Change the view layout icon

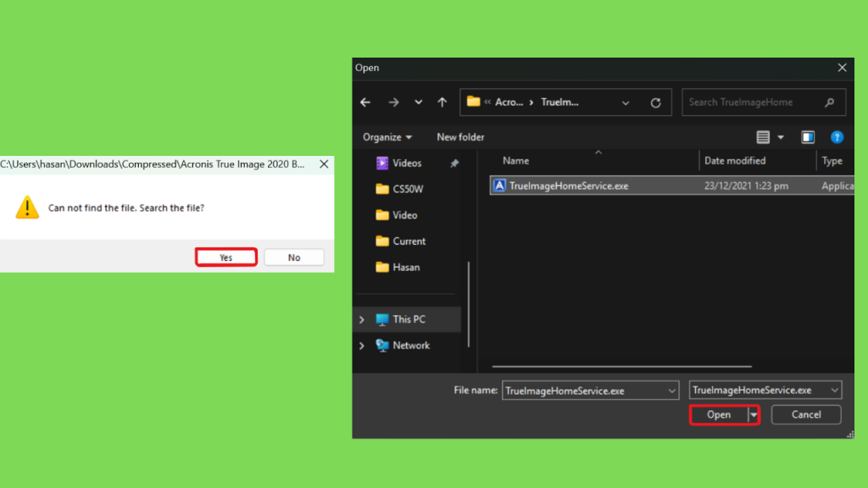763,137
